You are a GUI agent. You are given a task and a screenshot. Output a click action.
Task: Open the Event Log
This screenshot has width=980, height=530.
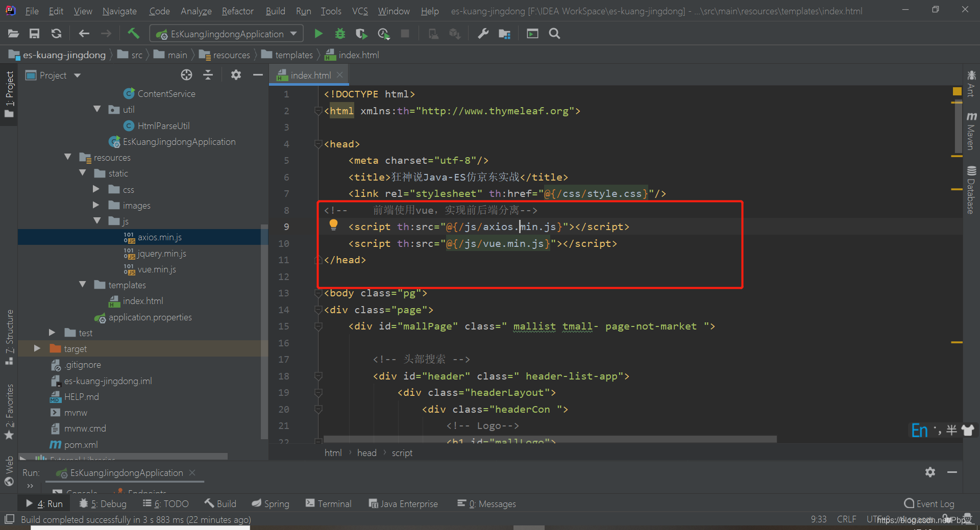(929, 503)
